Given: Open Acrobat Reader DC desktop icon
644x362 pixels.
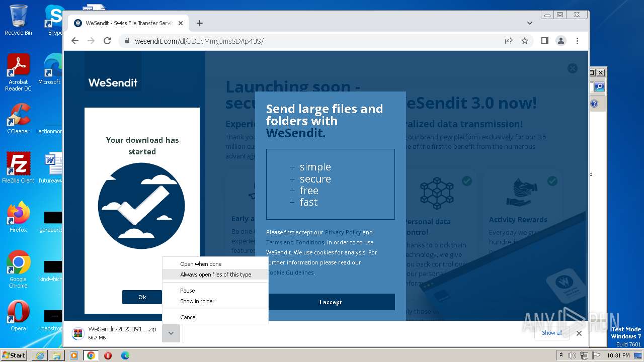Looking at the screenshot, I should [18, 72].
